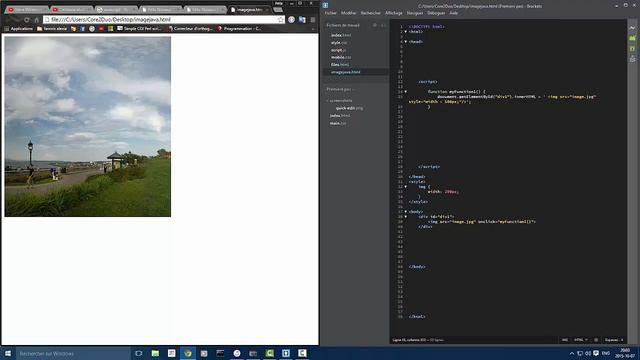The width and height of the screenshot is (640, 360).
Task: Click the landscape image in browser
Action: coord(88,127)
